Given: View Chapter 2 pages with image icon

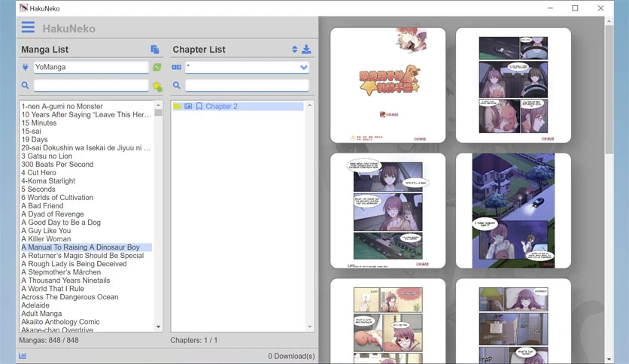Looking at the screenshot, I should (x=188, y=106).
